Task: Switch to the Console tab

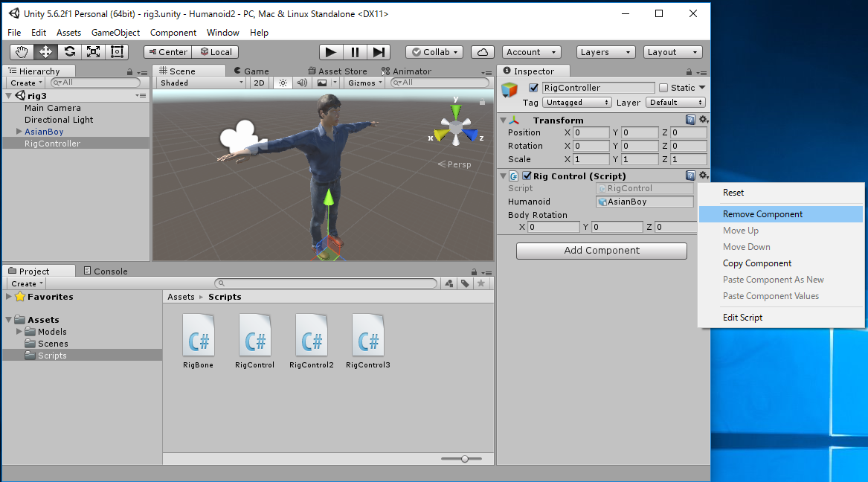Action: pyautogui.click(x=105, y=271)
